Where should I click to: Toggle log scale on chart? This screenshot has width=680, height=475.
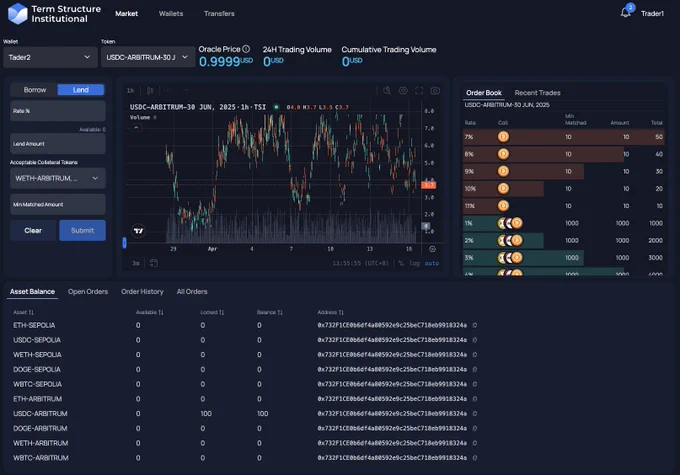[415, 263]
